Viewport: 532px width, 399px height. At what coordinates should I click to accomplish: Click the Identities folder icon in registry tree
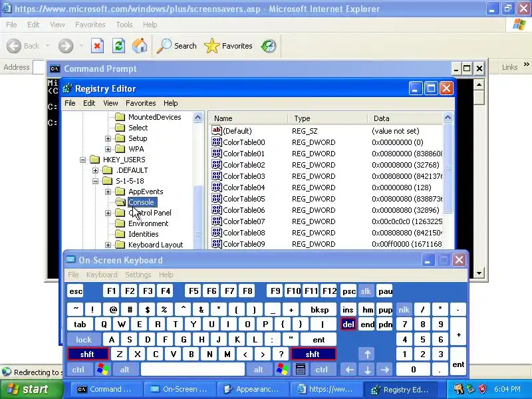pos(120,234)
